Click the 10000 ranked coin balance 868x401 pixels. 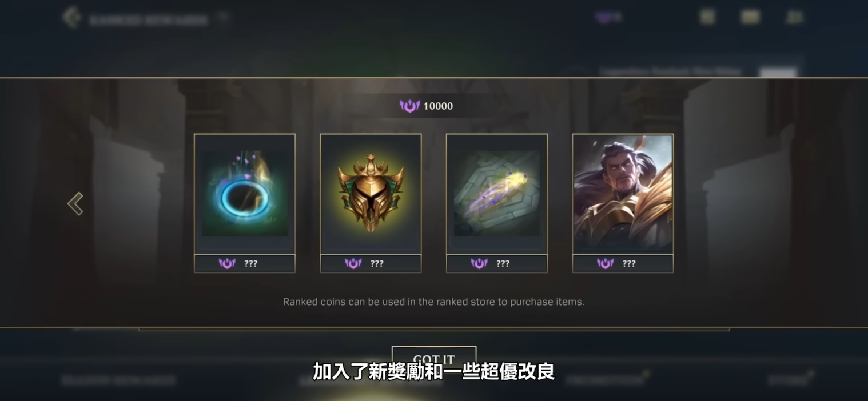[438, 106]
